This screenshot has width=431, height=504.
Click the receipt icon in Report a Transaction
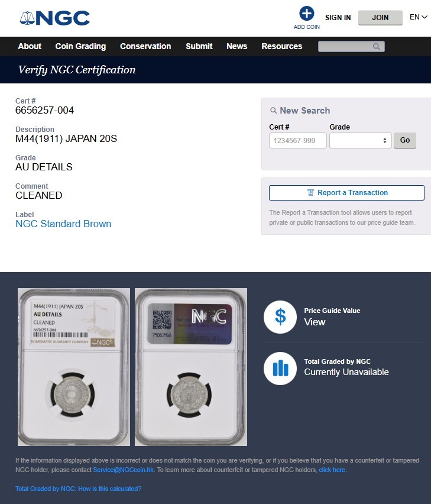(310, 193)
